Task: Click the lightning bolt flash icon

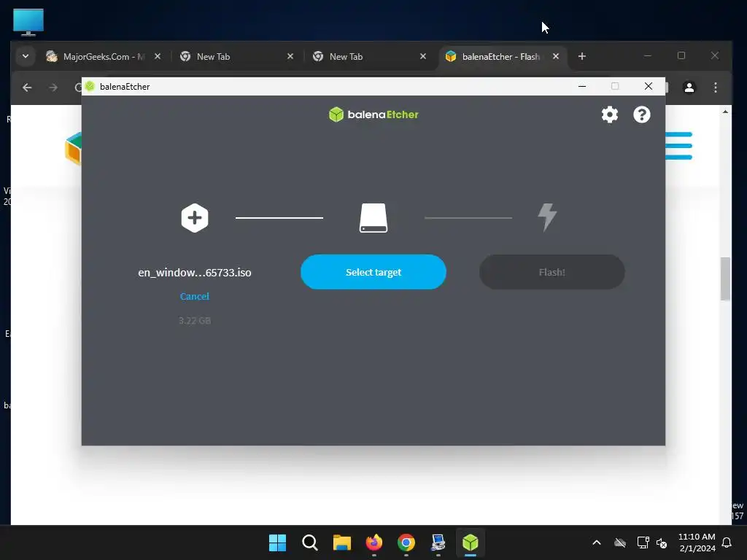Action: click(x=547, y=217)
